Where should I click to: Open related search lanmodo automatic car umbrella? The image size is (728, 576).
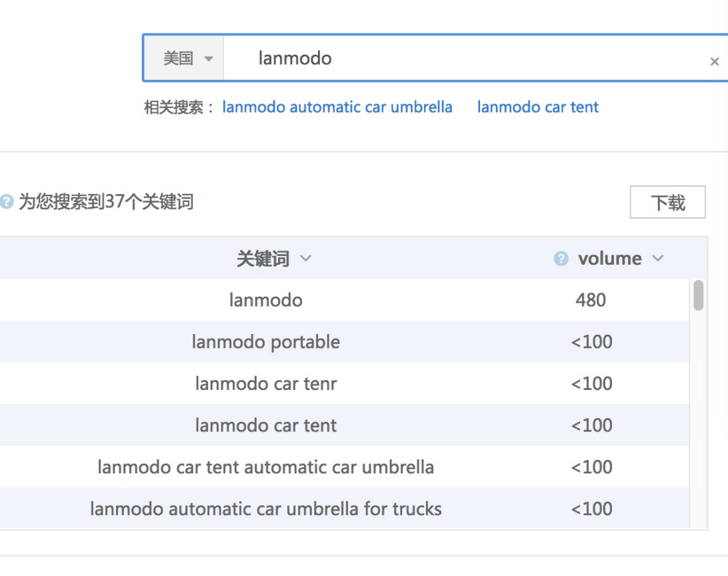337,107
